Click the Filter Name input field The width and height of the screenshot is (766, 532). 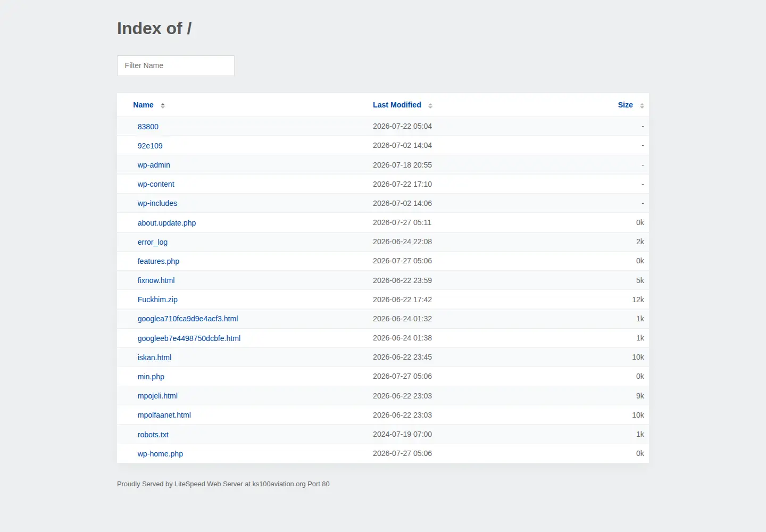176,65
